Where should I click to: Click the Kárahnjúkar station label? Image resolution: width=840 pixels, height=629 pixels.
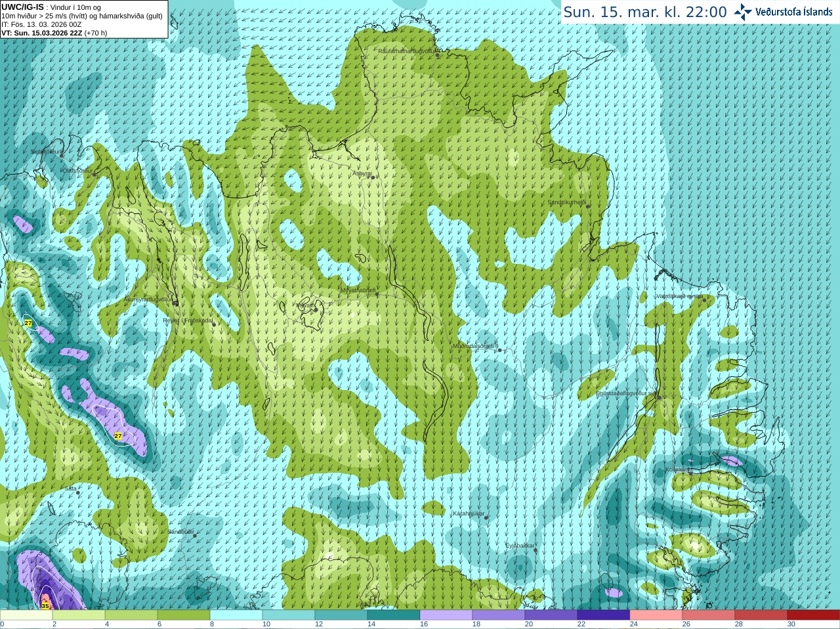tap(469, 513)
